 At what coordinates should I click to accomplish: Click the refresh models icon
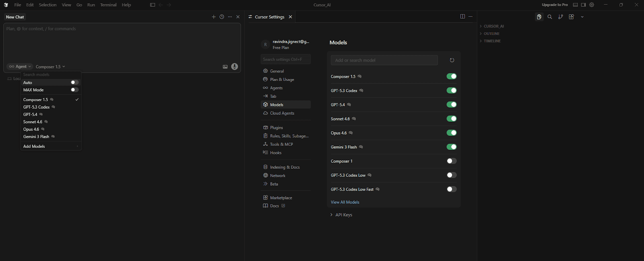point(452,60)
